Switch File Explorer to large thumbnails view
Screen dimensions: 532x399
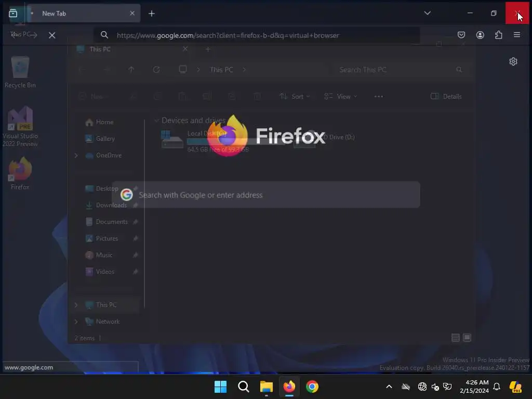pos(467,338)
